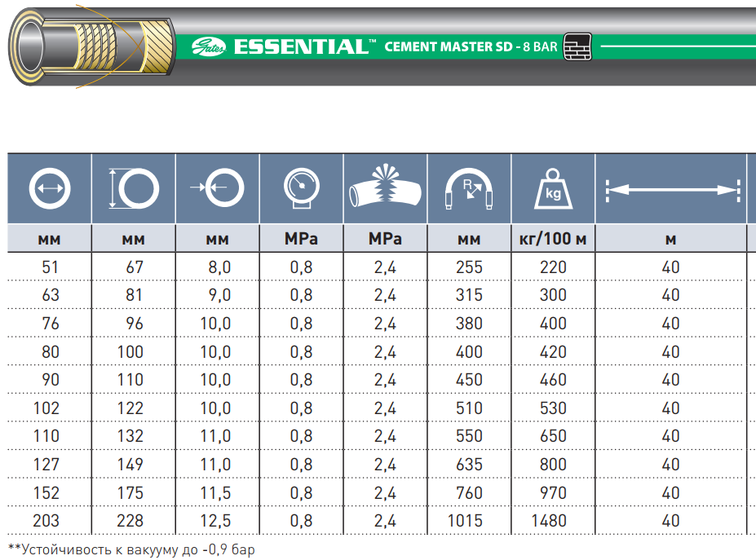This screenshot has width=756, height=560.
Task: Click inner diameter value 152
Action: [x=46, y=493]
